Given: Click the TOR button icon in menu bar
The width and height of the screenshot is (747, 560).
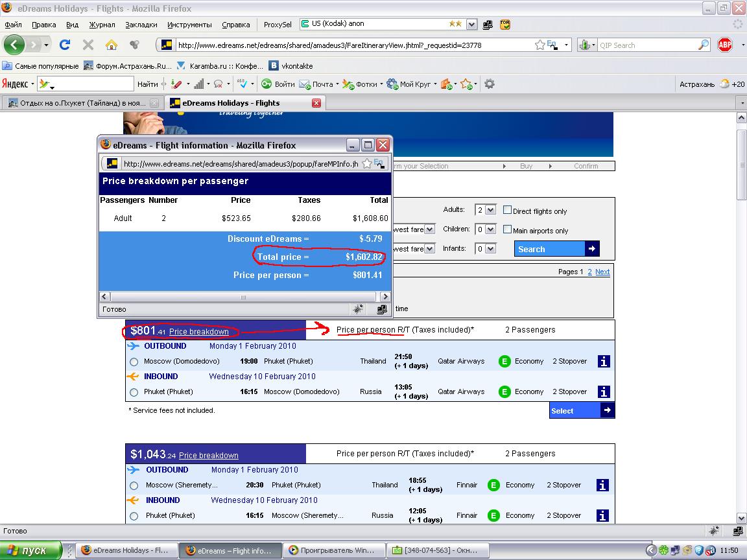Looking at the screenshot, I should click(505, 24).
